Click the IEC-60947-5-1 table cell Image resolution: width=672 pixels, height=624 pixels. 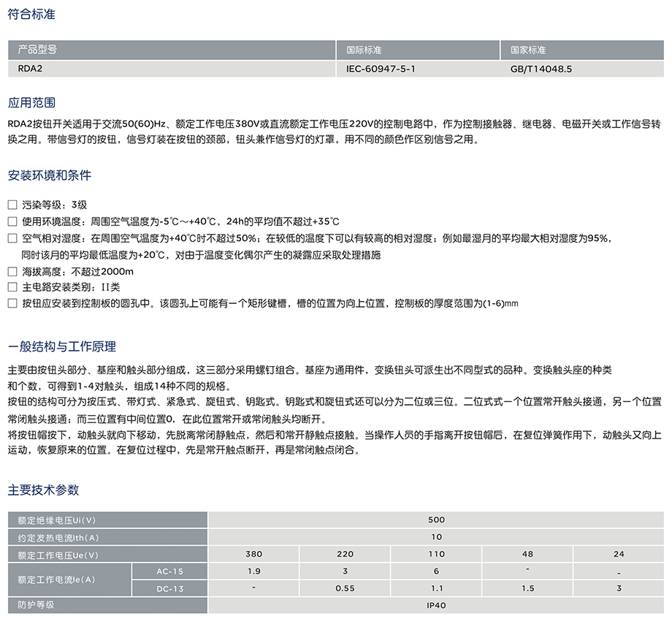point(385,68)
